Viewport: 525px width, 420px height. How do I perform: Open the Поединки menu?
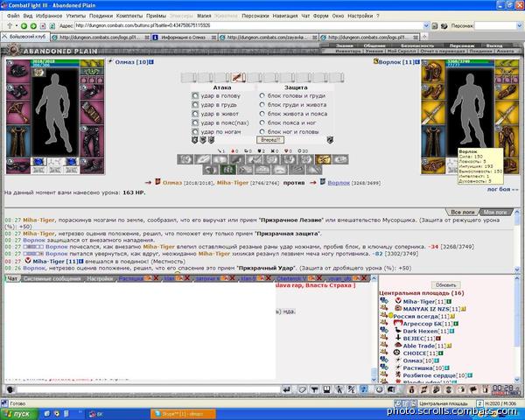point(101,16)
